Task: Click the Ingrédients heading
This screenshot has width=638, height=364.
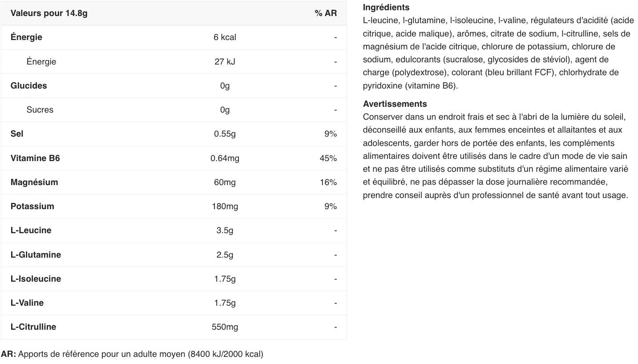Action: pos(386,8)
